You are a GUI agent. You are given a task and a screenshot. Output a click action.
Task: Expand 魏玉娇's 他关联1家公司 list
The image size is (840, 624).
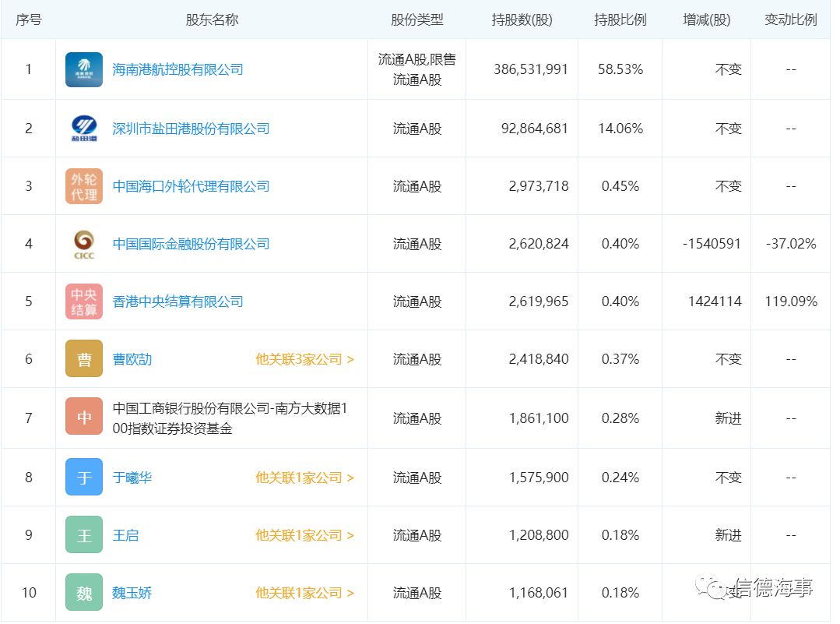pyautogui.click(x=304, y=593)
